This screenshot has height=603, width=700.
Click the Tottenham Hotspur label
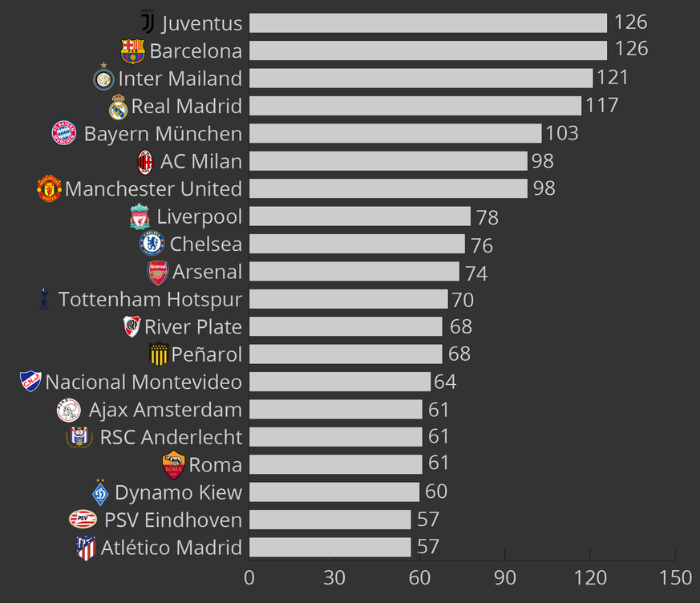pos(150,299)
